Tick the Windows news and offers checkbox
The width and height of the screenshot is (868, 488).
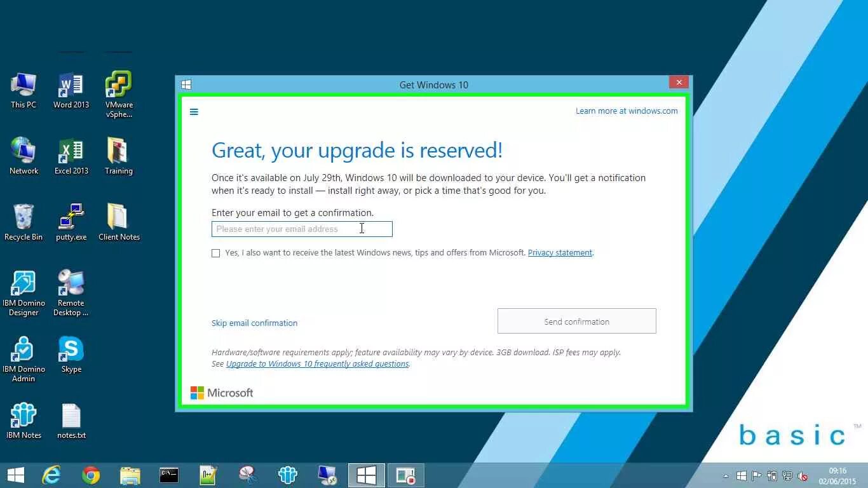[x=216, y=253]
